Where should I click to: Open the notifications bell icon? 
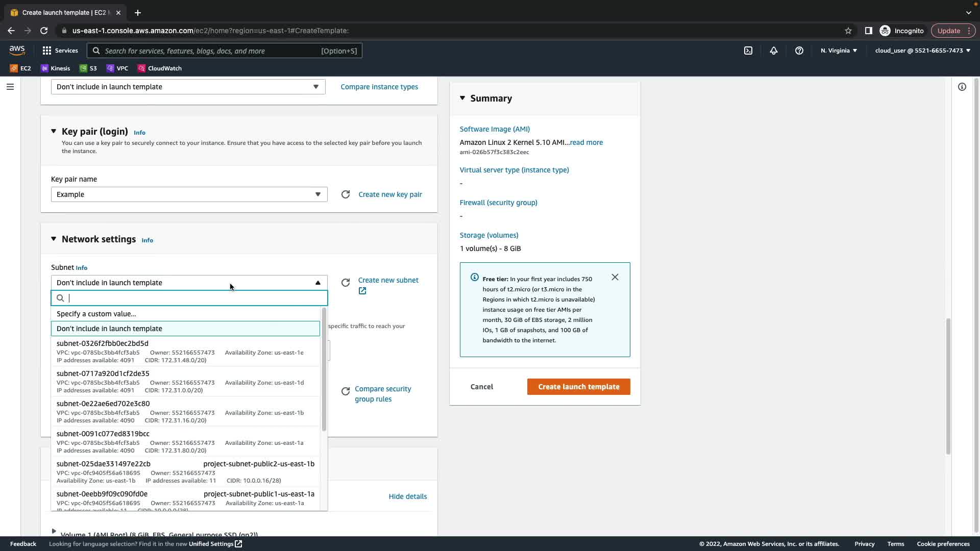(x=774, y=51)
